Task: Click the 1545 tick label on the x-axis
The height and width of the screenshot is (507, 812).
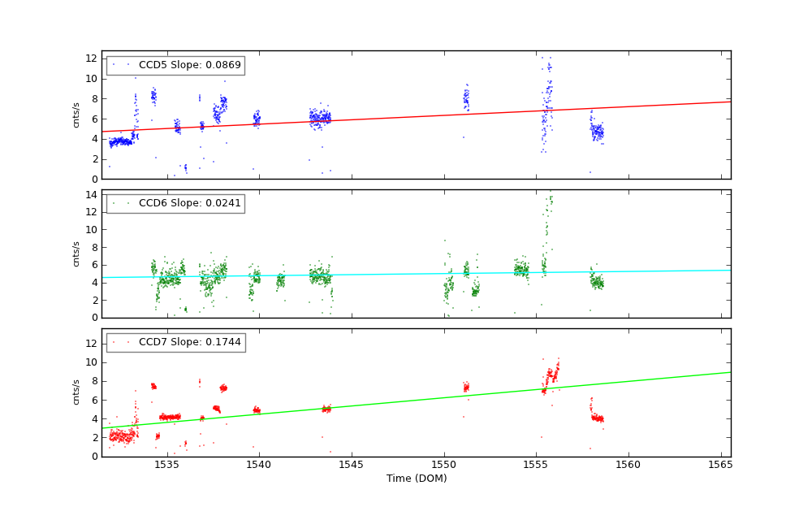Action: (351, 465)
